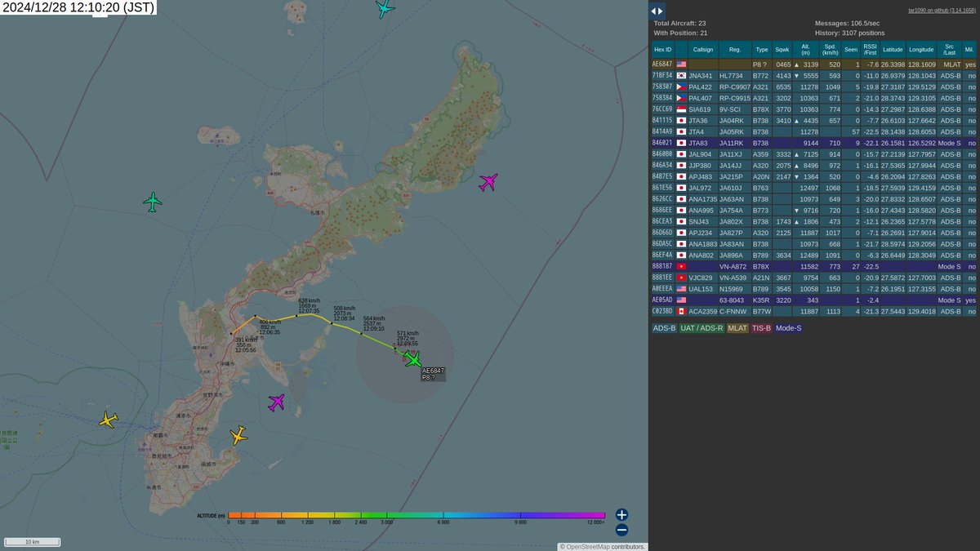Sort the table by RSSI /First column
Image resolution: width=980 pixels, height=551 pixels.
(x=871, y=50)
